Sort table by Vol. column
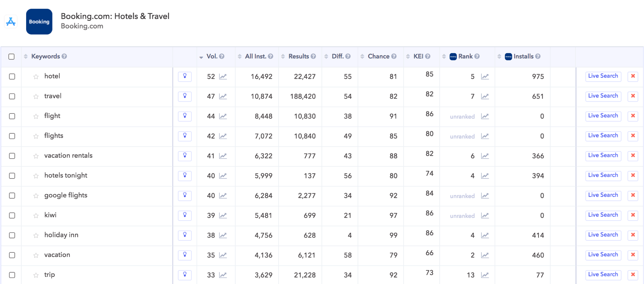Screen dimensions: 644x284 click(212, 56)
